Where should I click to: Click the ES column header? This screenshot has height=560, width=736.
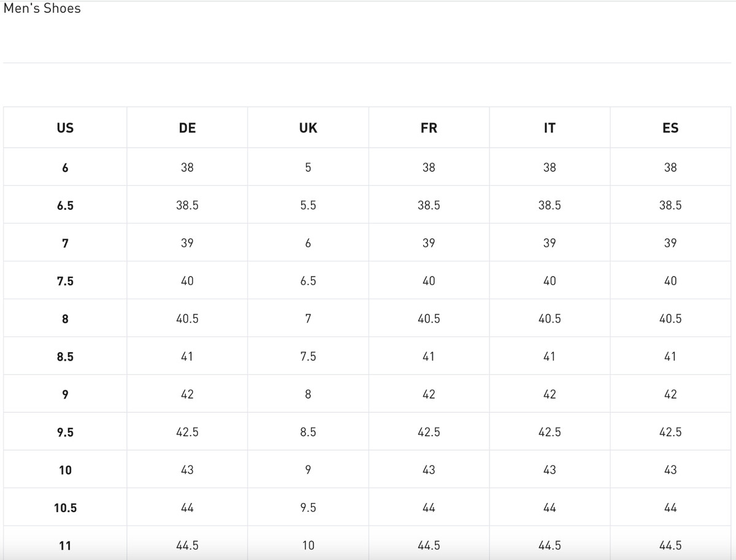pyautogui.click(x=670, y=128)
